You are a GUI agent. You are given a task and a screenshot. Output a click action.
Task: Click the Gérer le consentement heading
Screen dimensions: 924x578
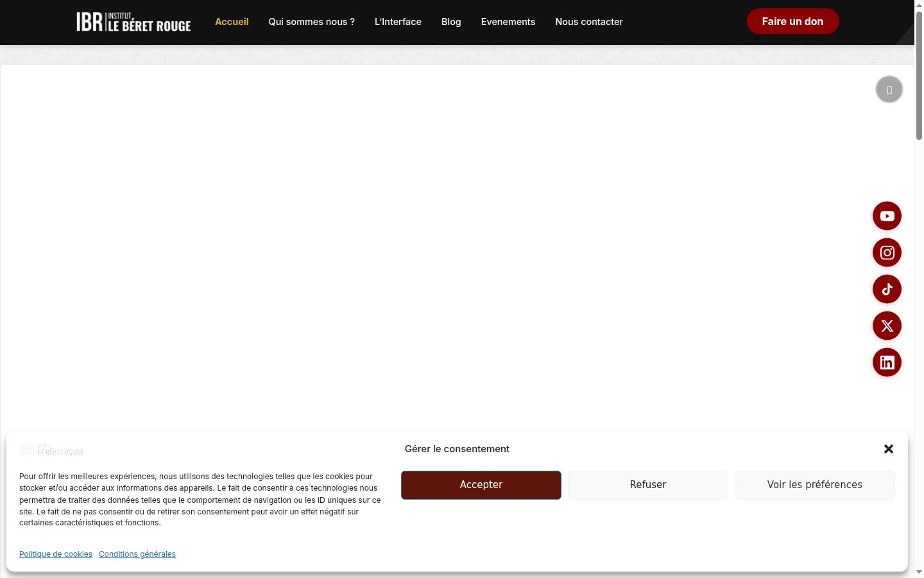pyautogui.click(x=457, y=449)
